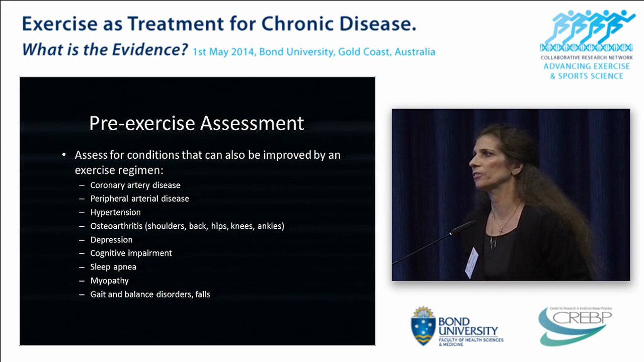Image resolution: width=644 pixels, height=362 pixels.
Task: Toggle the Depression bullet entry
Action: [x=111, y=240]
